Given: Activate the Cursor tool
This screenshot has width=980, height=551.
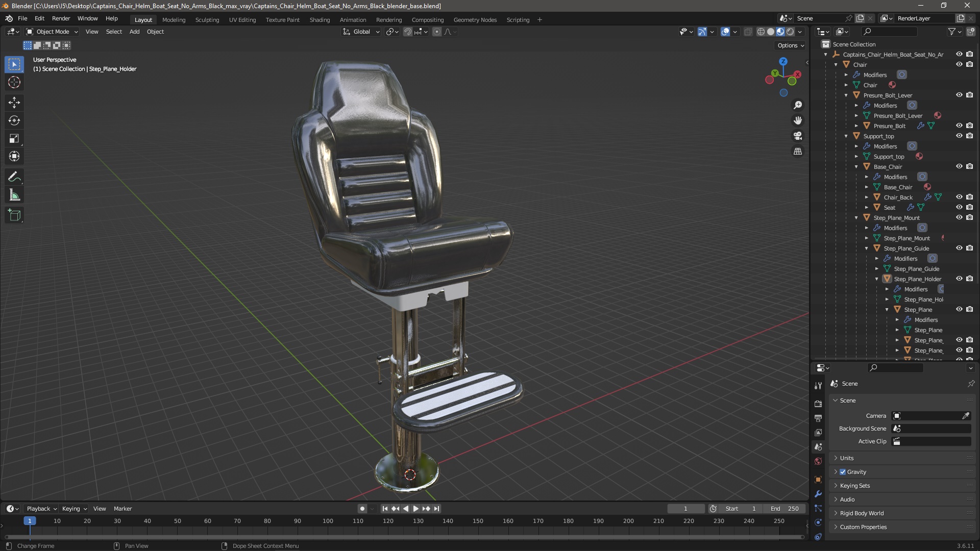Looking at the screenshot, I should 14,82.
